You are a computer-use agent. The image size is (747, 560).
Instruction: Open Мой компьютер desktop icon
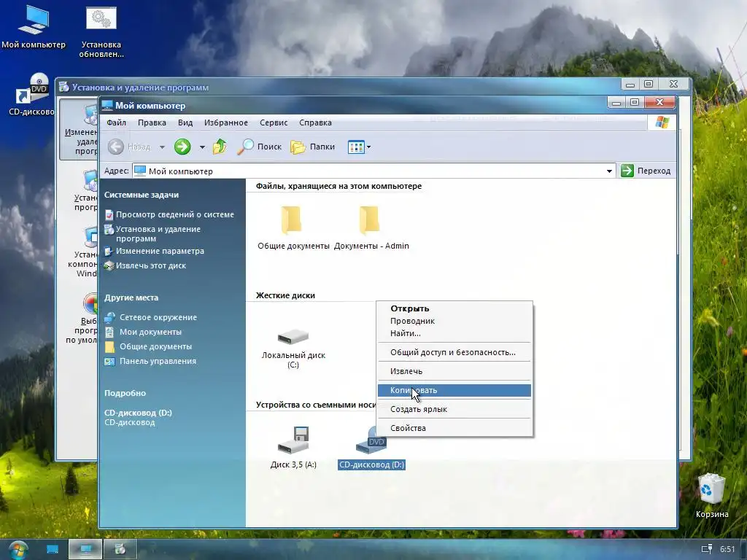(x=34, y=27)
